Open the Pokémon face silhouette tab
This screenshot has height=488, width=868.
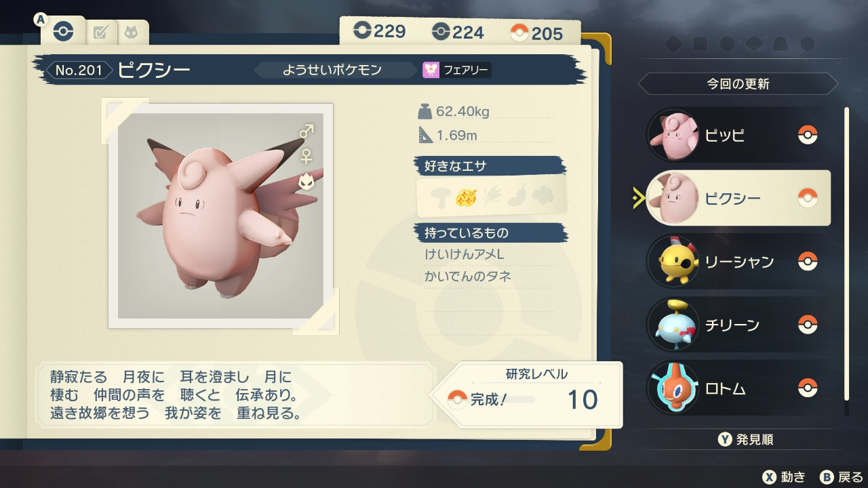(x=129, y=32)
